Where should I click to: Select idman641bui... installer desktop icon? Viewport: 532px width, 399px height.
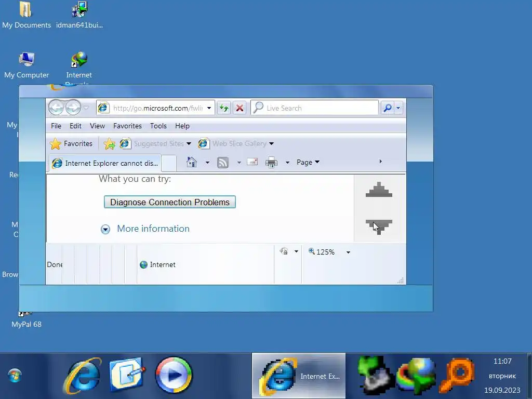tap(79, 15)
